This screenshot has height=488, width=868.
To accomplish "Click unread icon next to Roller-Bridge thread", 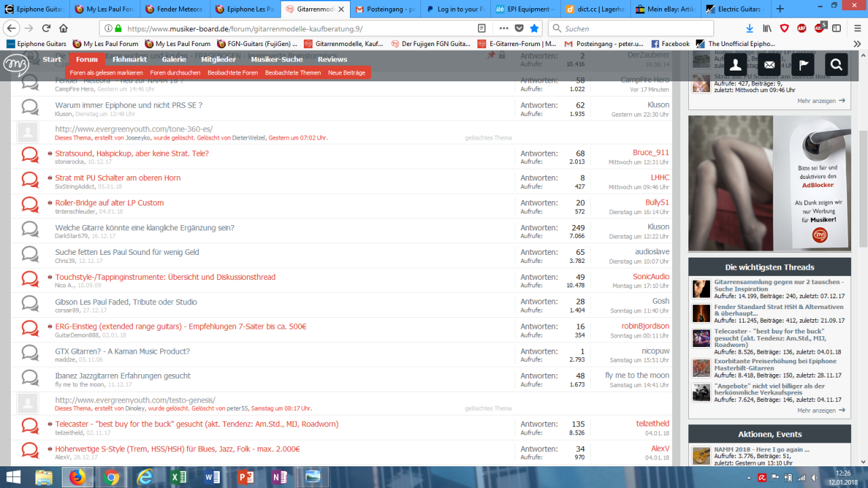I will [x=30, y=205].
